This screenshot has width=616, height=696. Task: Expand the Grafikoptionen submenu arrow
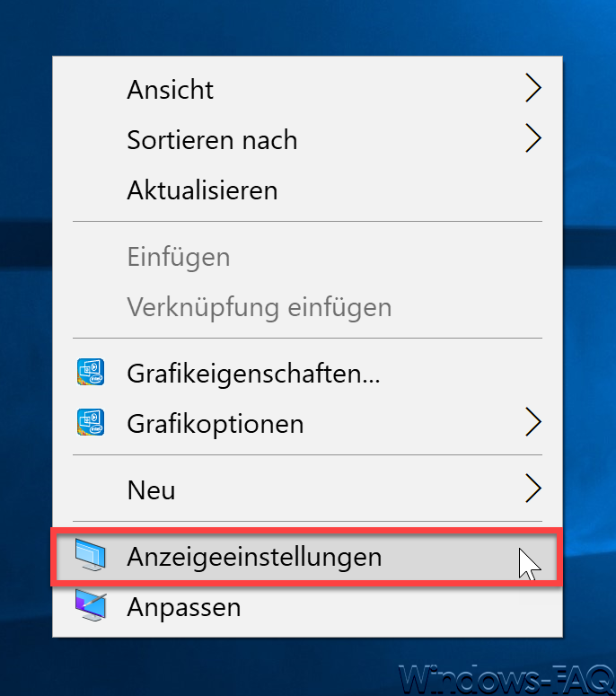click(x=533, y=422)
